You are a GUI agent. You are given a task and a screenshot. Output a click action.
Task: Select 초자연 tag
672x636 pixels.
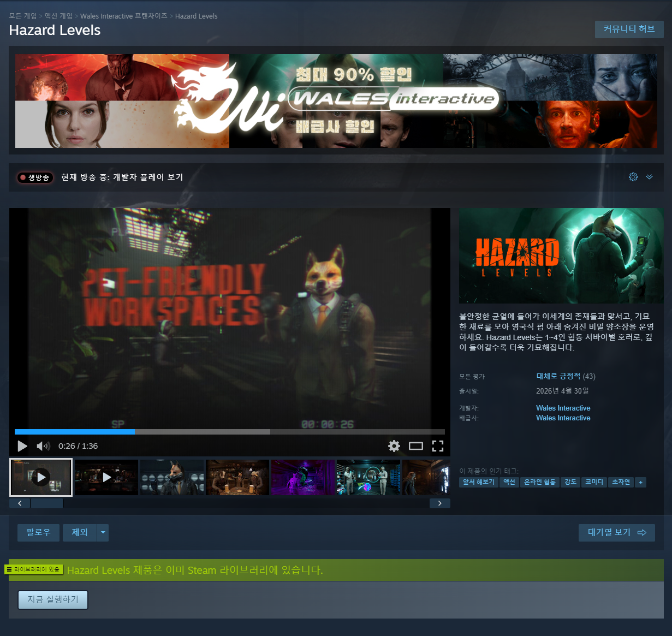point(621,482)
